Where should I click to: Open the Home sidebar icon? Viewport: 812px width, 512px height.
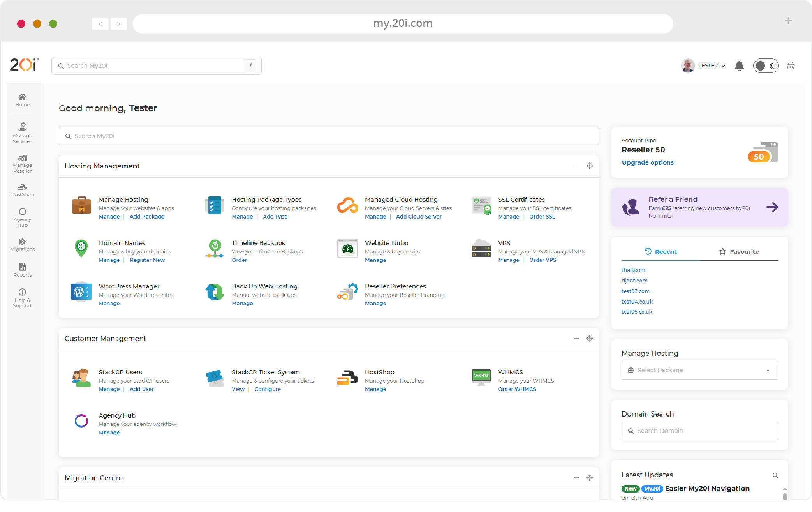tap(23, 100)
